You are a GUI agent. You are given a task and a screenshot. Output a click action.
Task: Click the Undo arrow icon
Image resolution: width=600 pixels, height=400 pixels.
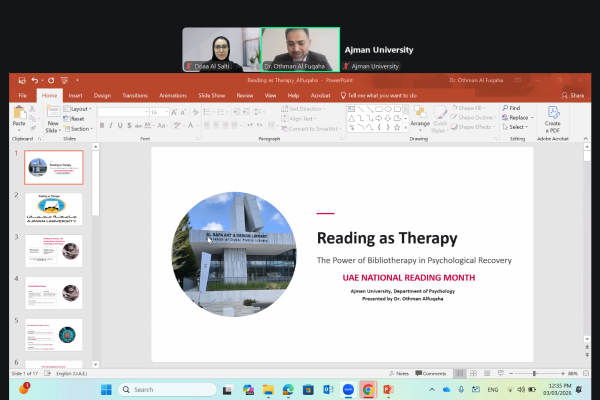35,80
